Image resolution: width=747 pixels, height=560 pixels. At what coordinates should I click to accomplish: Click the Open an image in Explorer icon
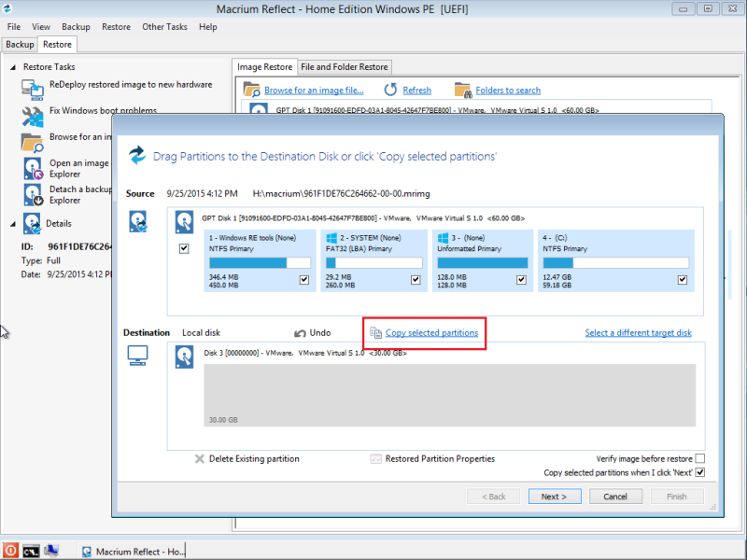click(x=34, y=169)
